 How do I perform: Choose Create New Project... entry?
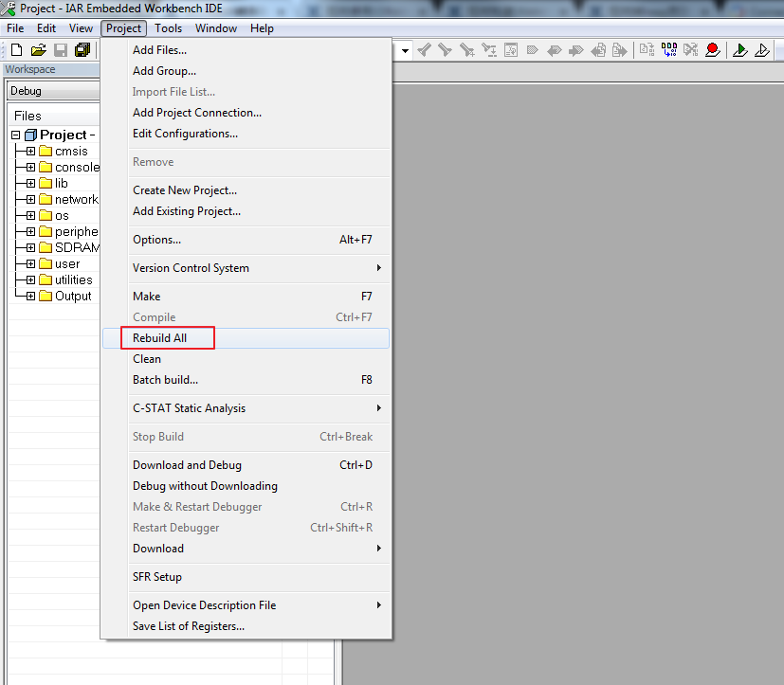click(246, 190)
